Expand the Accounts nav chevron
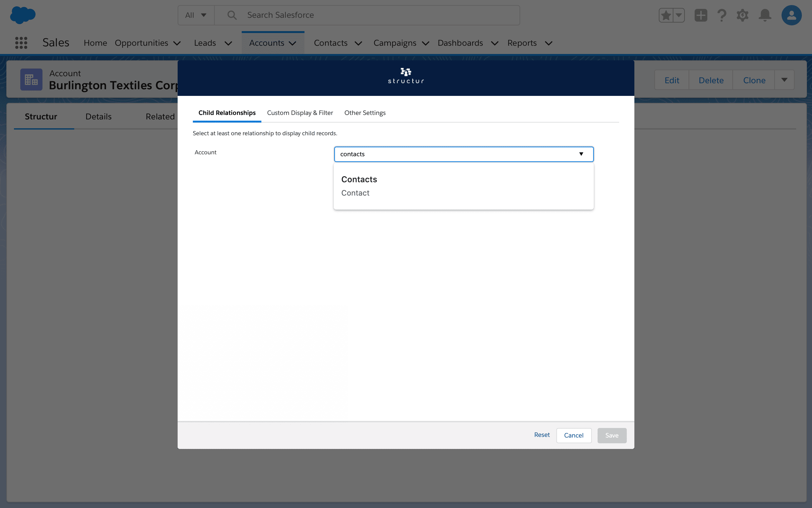The image size is (812, 508). pos(292,43)
